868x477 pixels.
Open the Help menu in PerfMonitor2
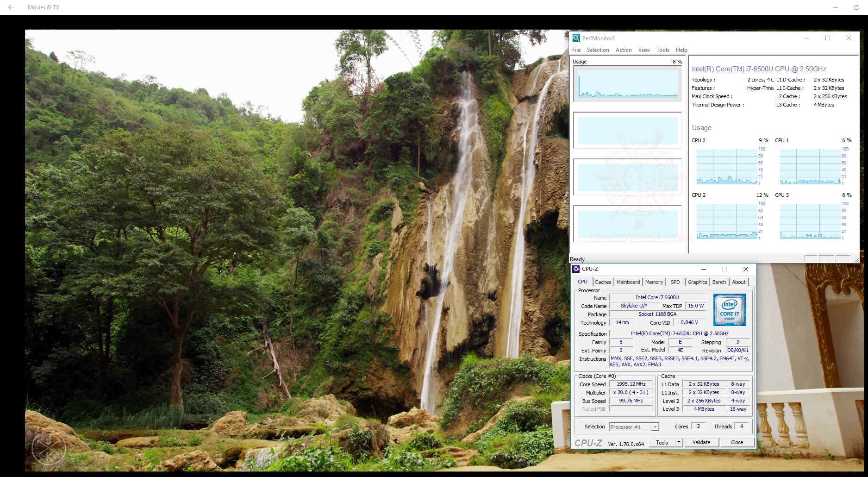click(681, 50)
